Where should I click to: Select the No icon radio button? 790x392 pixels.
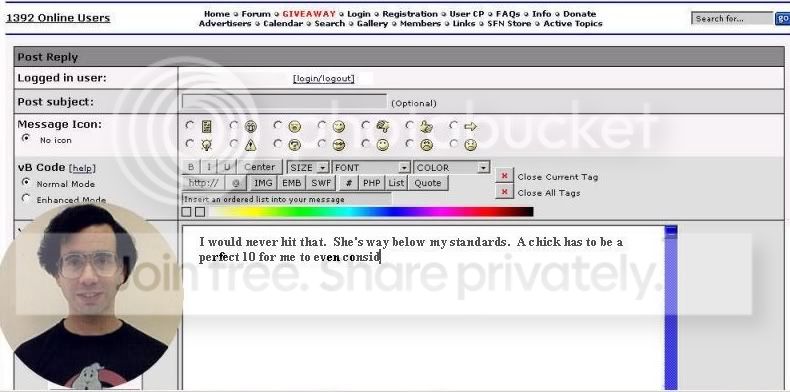point(26,138)
